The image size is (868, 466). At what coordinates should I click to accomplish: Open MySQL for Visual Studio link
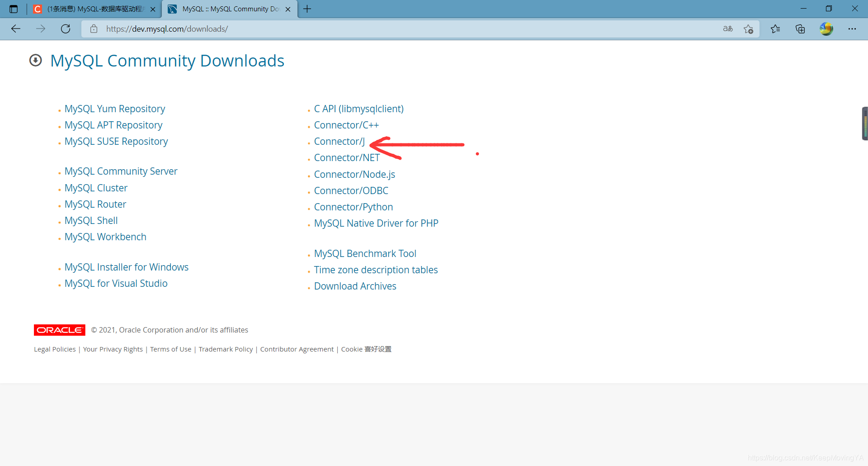[116, 284]
